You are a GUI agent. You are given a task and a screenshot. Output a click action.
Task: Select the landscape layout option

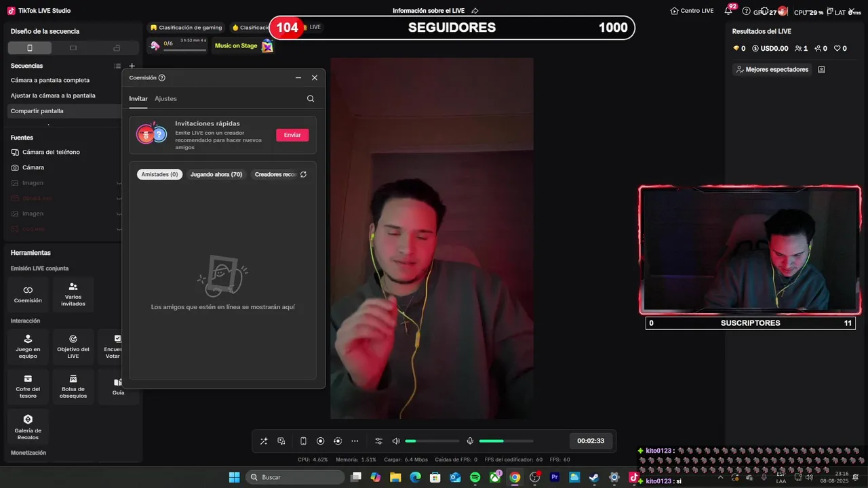(x=73, y=48)
